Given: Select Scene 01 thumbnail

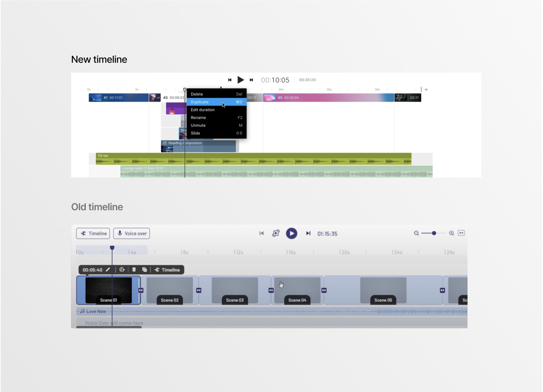Looking at the screenshot, I should pyautogui.click(x=109, y=290).
